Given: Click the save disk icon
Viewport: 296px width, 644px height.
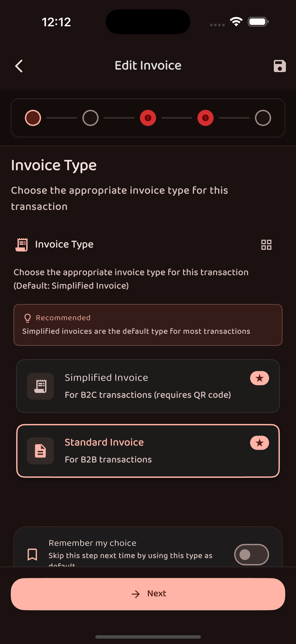Looking at the screenshot, I should click(280, 66).
